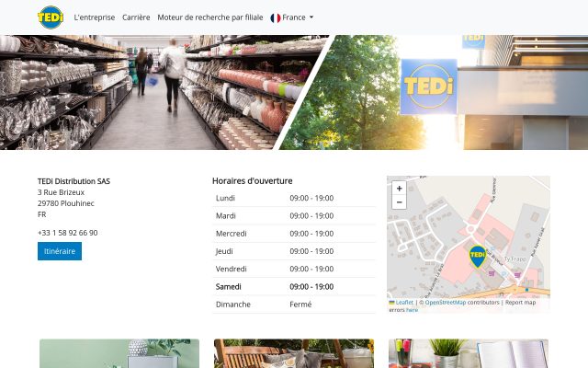The image size is (588, 368).
Task: Open the green decor product card image
Action: coord(119,353)
